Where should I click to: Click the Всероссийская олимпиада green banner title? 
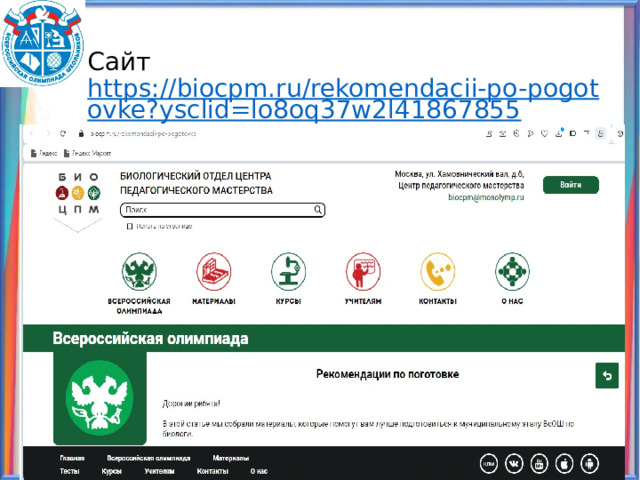150,338
